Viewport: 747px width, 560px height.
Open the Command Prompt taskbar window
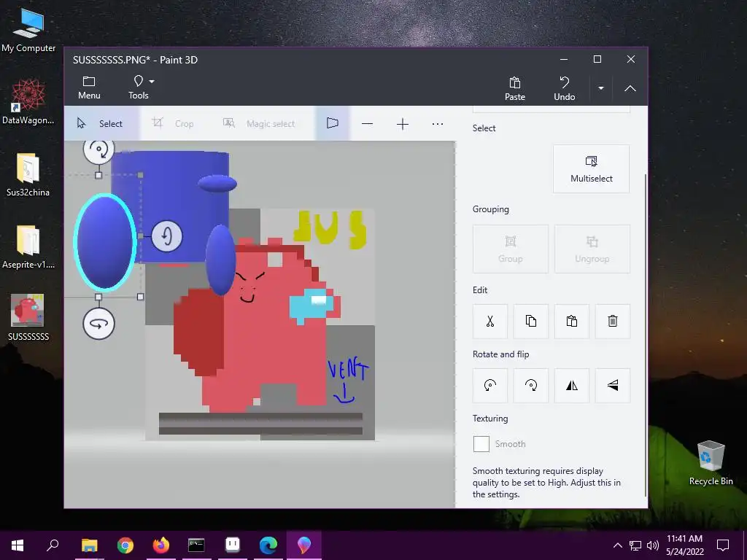pyautogui.click(x=196, y=545)
